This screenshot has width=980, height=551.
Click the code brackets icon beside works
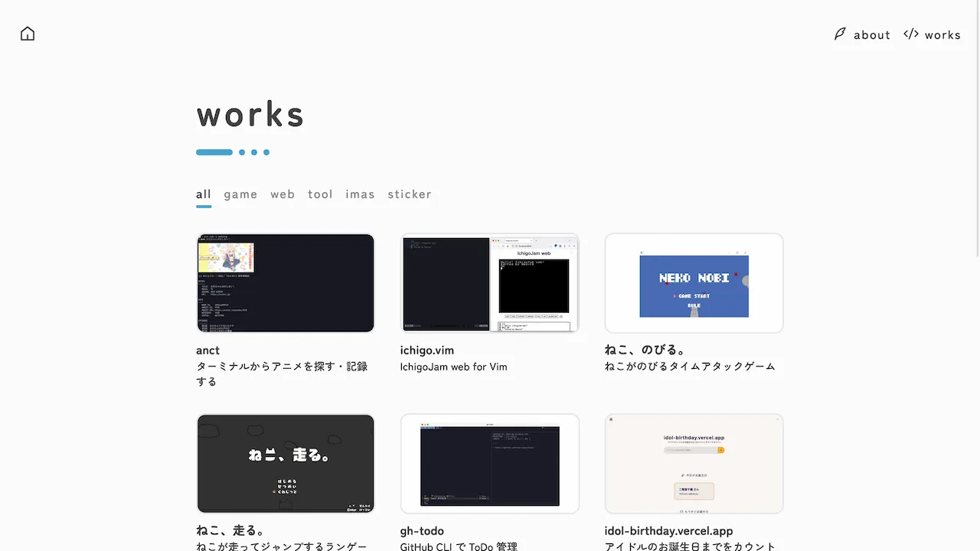(910, 34)
